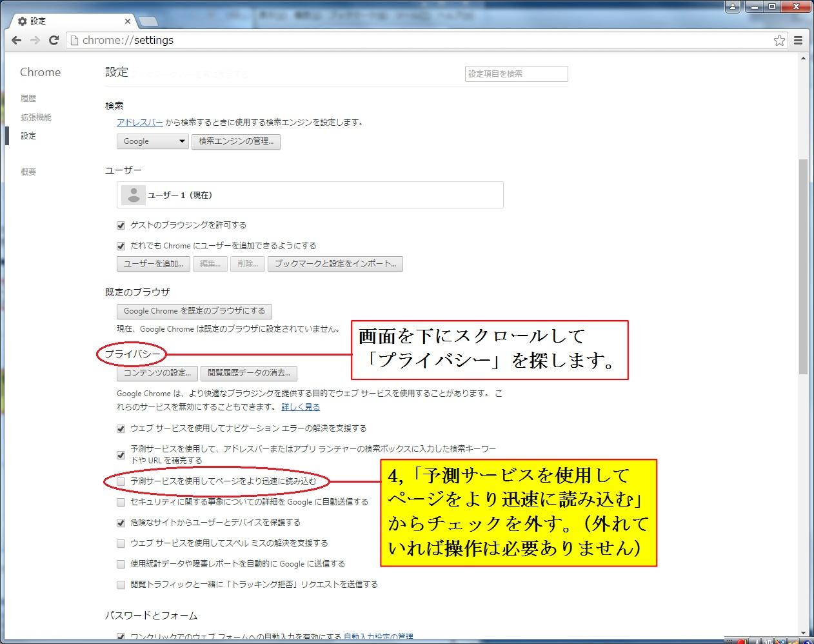Open 概要 in the sidebar
814x644 pixels.
[28, 172]
